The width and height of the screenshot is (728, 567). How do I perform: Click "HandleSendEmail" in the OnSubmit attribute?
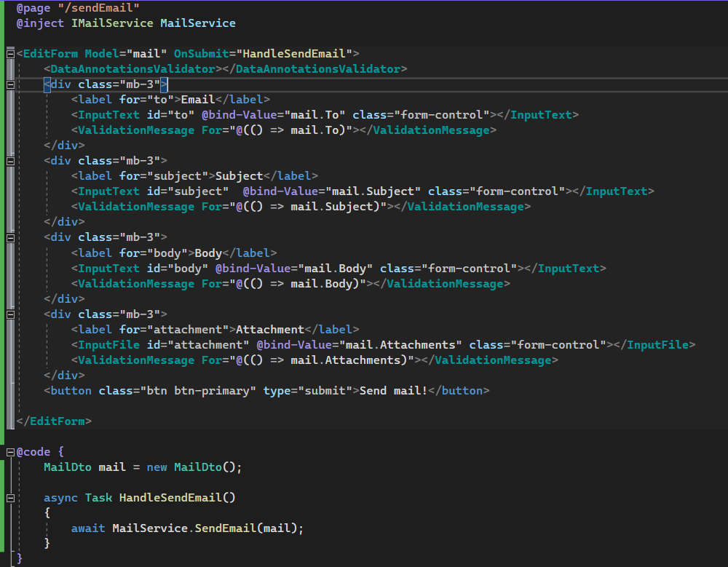coord(294,54)
